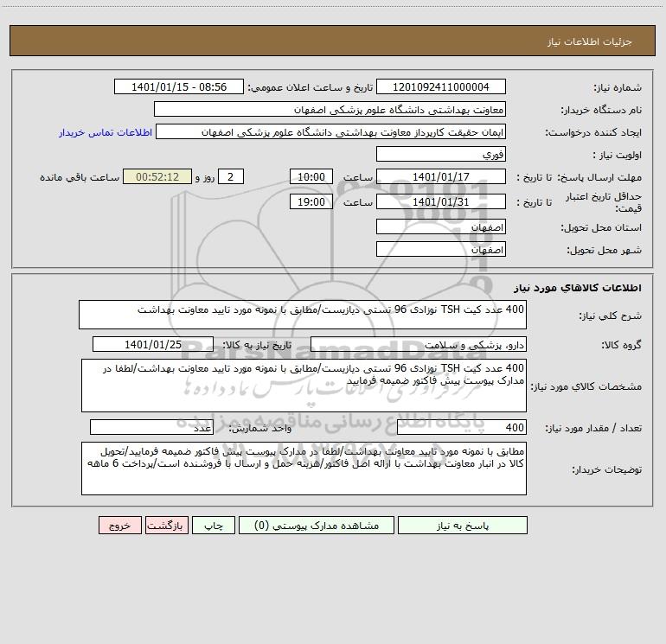Click the remaining time countdown 00:52:12
The height and width of the screenshot is (644, 666).
coord(157,177)
